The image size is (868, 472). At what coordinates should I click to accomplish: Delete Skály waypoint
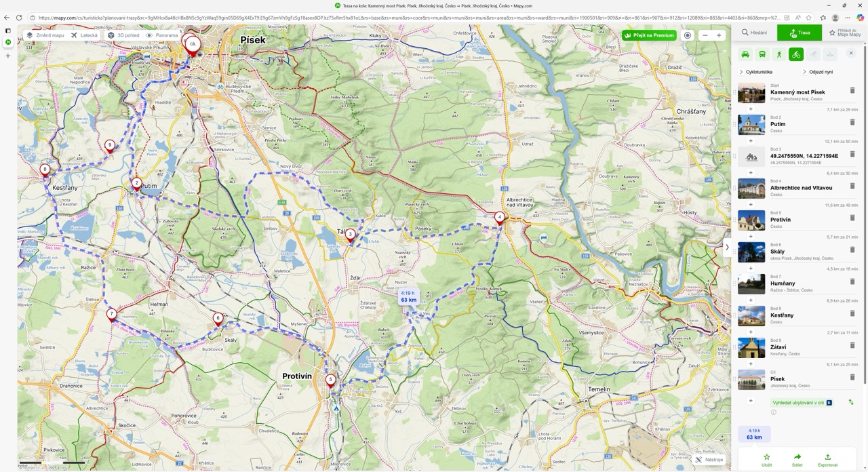tap(852, 250)
